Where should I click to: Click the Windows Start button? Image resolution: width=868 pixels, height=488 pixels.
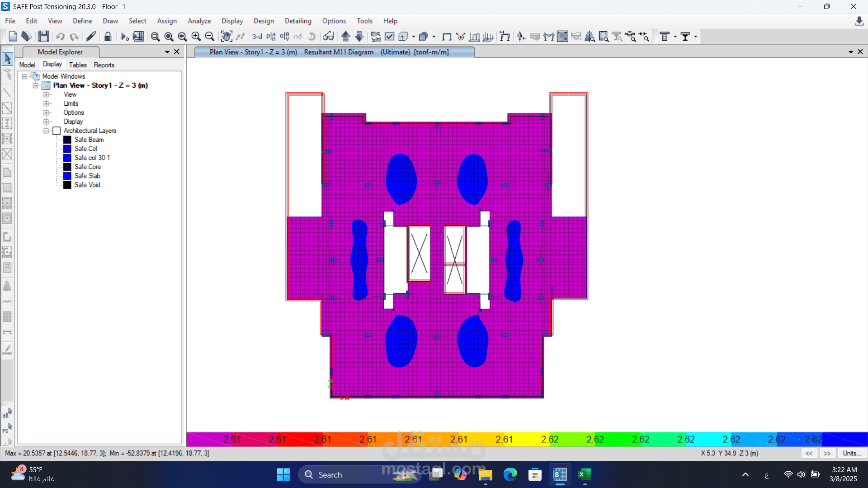(283, 474)
